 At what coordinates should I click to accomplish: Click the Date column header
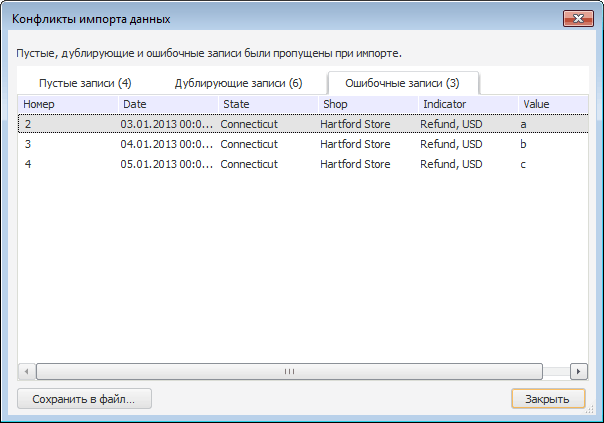(x=166, y=104)
